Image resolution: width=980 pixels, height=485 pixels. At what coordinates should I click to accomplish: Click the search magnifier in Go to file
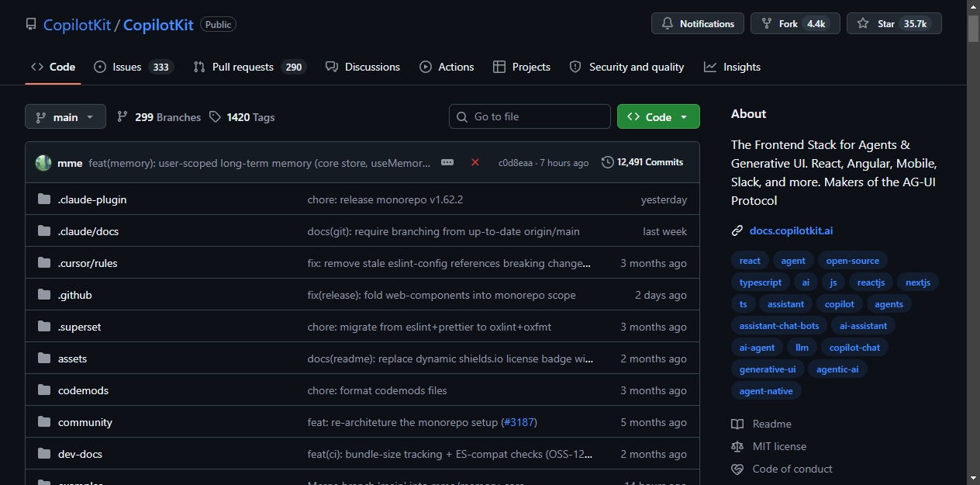pos(462,116)
